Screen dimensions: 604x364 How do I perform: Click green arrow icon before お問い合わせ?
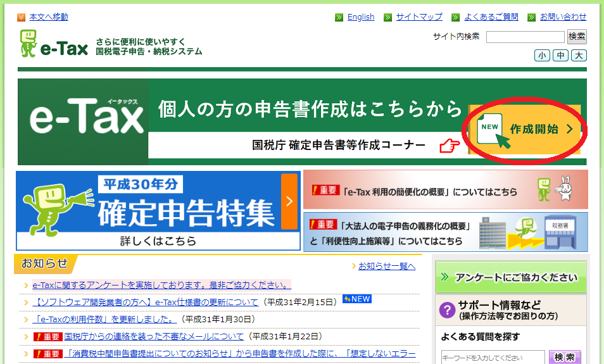[x=532, y=17]
